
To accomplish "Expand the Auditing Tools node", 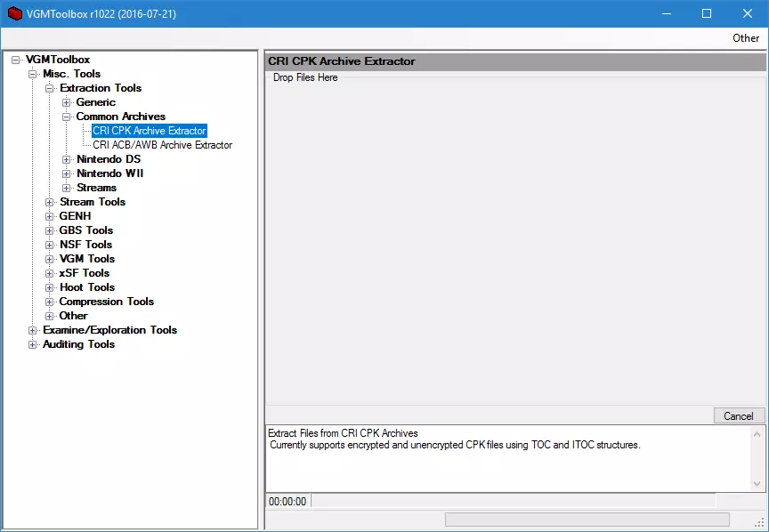I will (32, 344).
